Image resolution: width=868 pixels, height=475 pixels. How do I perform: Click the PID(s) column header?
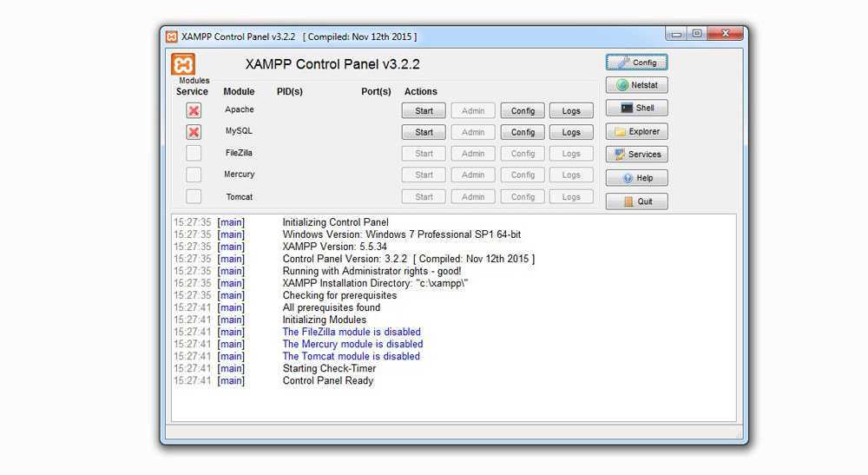290,91
